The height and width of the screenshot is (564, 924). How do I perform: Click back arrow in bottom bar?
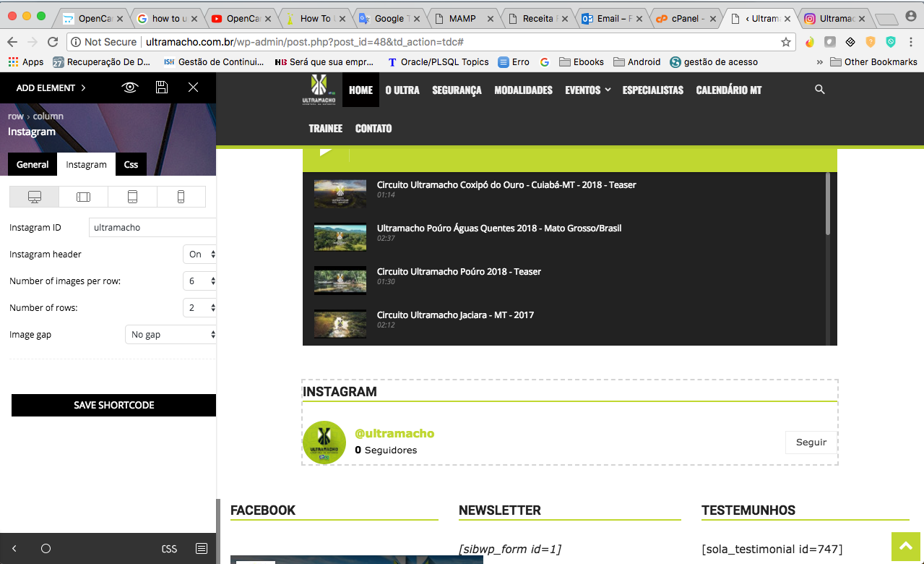click(14, 549)
